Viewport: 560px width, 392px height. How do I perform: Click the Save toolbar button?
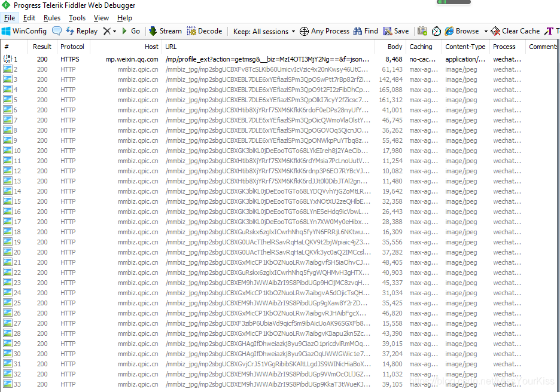395,31
